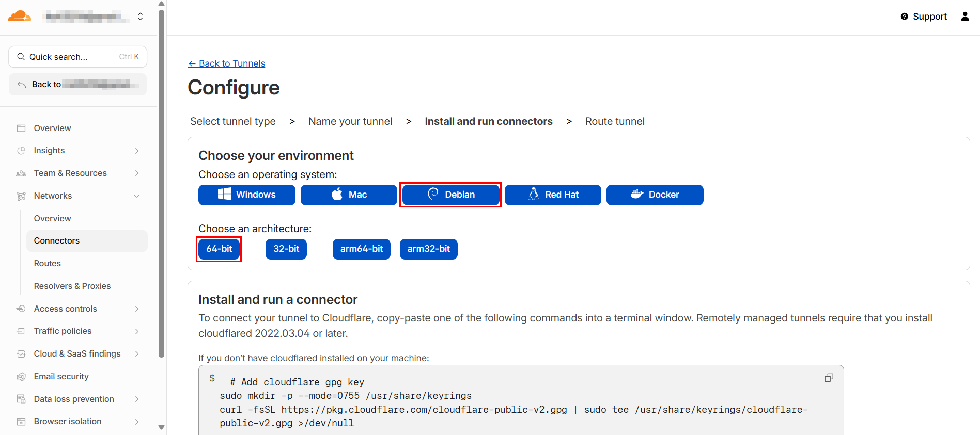
Task: Expand the Insights section chevron
Action: [137, 151]
